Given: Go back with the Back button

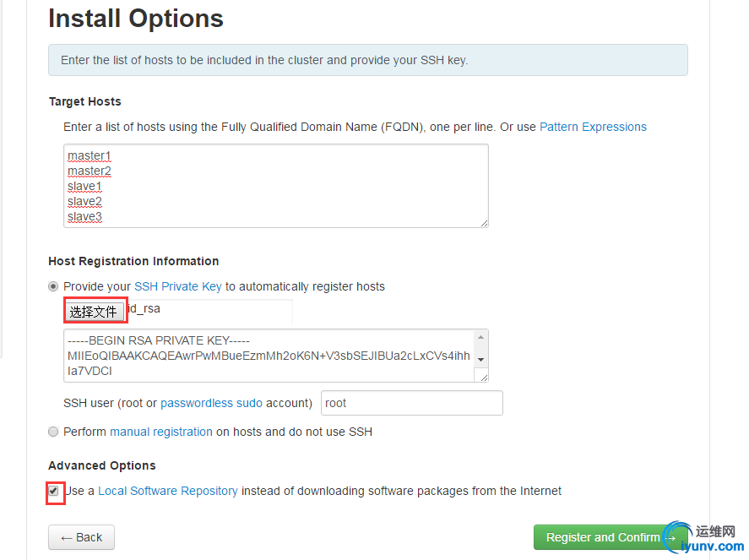Looking at the screenshot, I should coord(81,537).
